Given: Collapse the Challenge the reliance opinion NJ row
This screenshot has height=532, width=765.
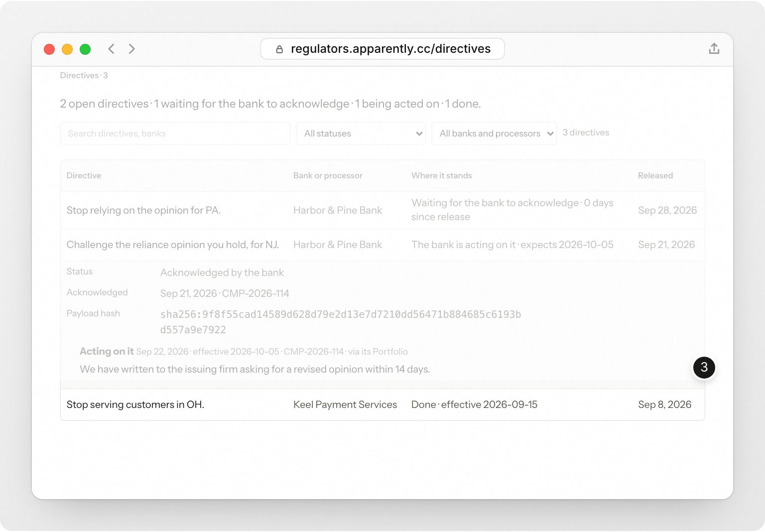Looking at the screenshot, I should 382,245.
